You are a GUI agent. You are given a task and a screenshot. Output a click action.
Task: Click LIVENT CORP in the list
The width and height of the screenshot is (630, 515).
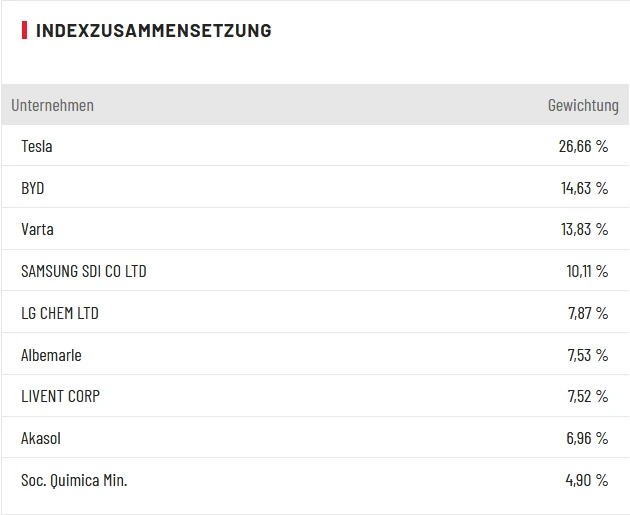pyautogui.click(x=60, y=396)
